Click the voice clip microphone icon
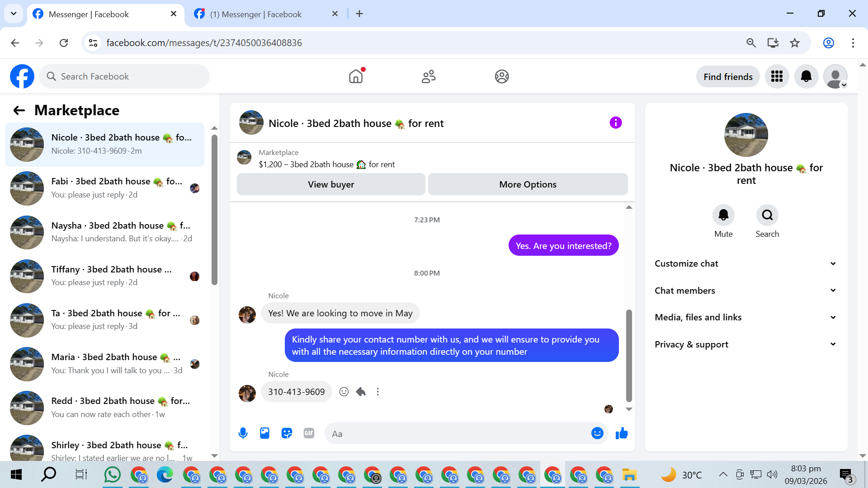 click(243, 433)
